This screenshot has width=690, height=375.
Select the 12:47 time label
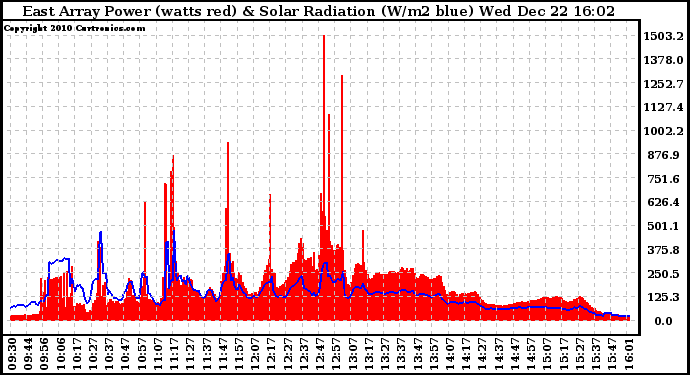(x=320, y=354)
